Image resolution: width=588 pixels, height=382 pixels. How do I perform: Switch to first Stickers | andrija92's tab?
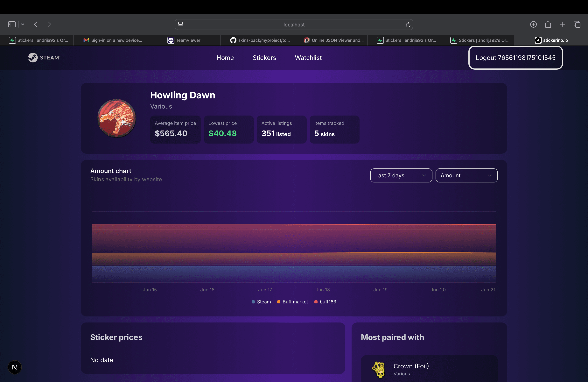37,40
